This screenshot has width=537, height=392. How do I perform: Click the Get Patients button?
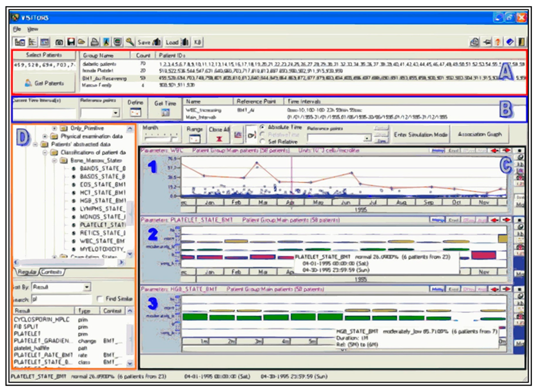[x=44, y=83]
